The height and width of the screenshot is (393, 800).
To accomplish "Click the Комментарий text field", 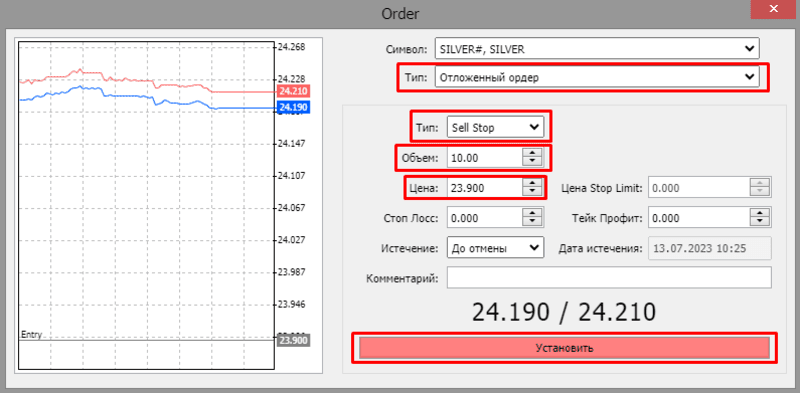I will [x=609, y=278].
